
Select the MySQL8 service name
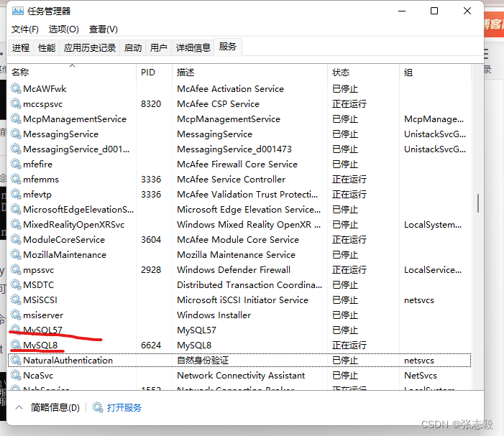click(x=40, y=345)
